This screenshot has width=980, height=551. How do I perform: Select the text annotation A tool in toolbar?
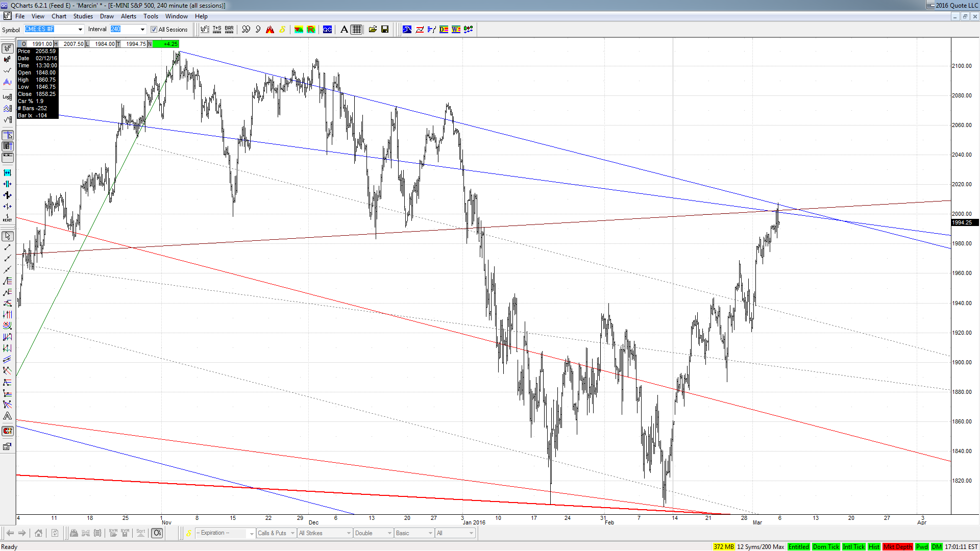click(x=344, y=30)
